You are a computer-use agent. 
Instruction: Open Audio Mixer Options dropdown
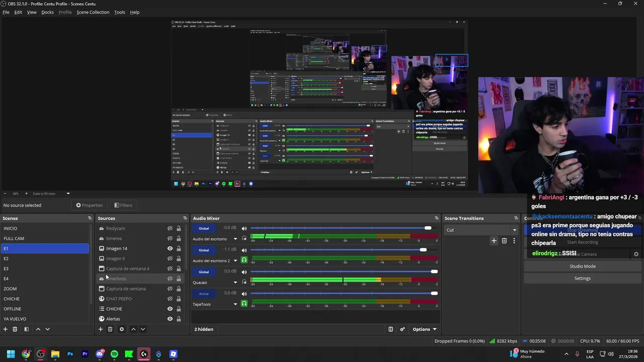[x=425, y=329]
